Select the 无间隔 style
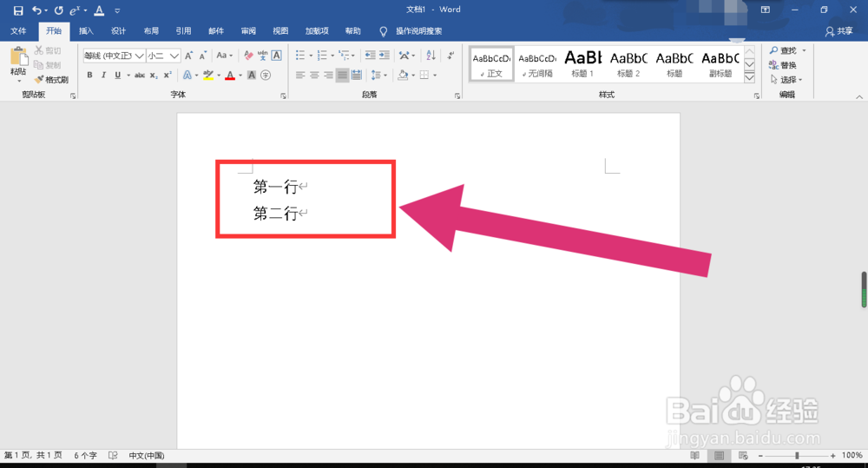The image size is (868, 468). pyautogui.click(x=537, y=64)
